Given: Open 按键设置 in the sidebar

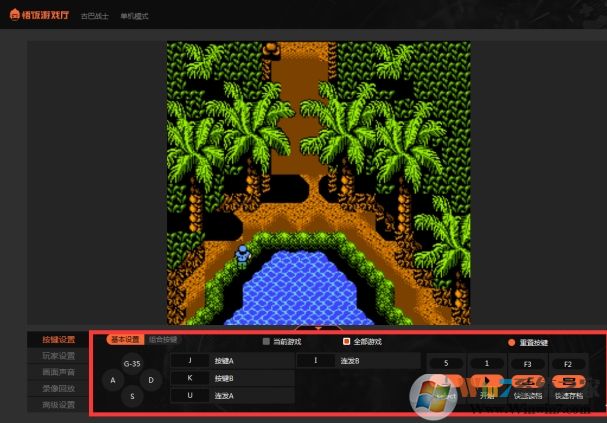Looking at the screenshot, I should pos(58,340).
